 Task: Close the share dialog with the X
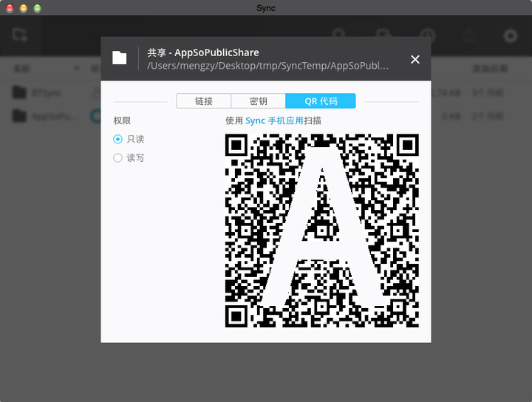pyautogui.click(x=415, y=59)
